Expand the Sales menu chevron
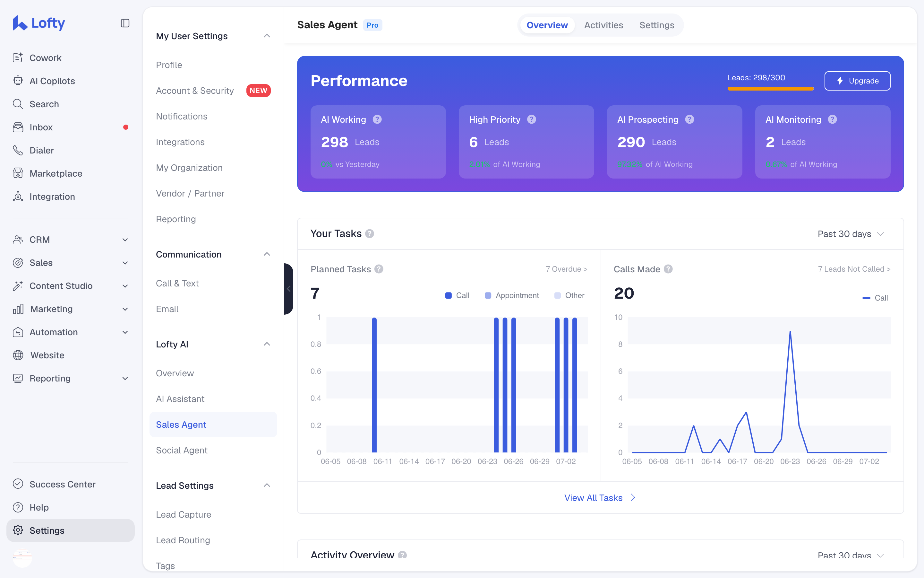 point(125,263)
